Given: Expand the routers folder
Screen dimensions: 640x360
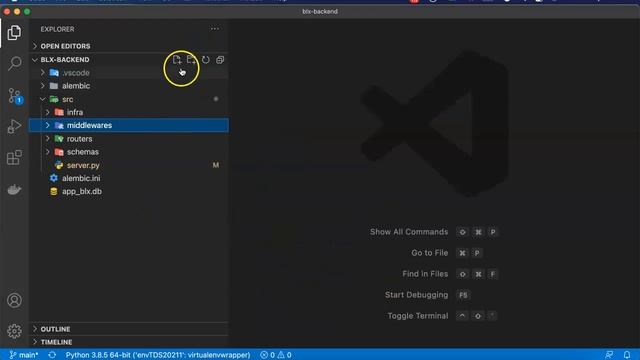Looking at the screenshot, I should [x=129, y=139].
